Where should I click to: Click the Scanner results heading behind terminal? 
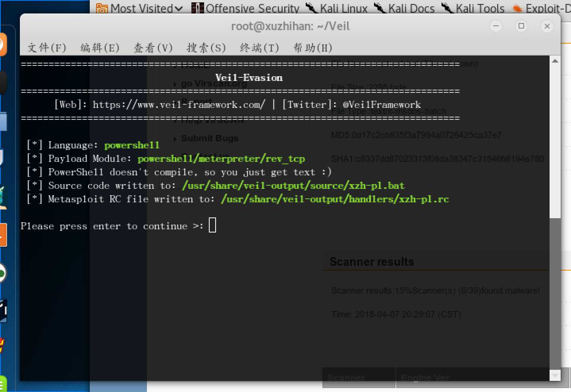pyautogui.click(x=372, y=262)
